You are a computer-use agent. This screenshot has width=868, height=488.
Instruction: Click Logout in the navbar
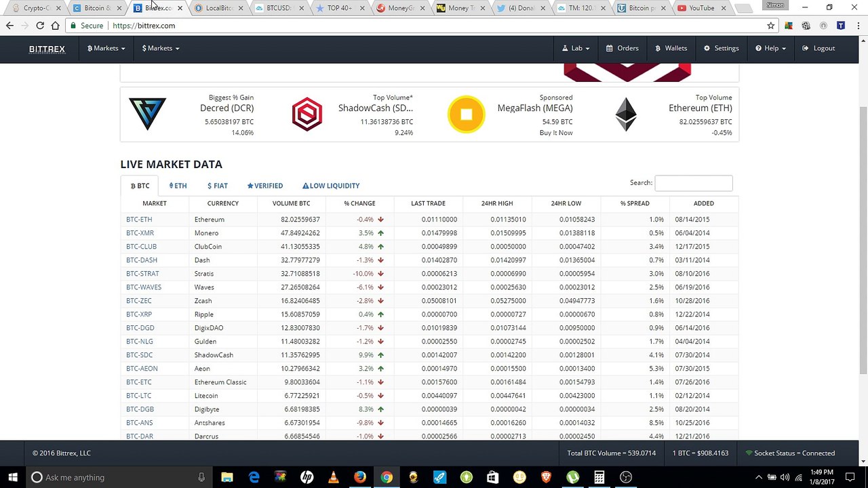pos(818,48)
